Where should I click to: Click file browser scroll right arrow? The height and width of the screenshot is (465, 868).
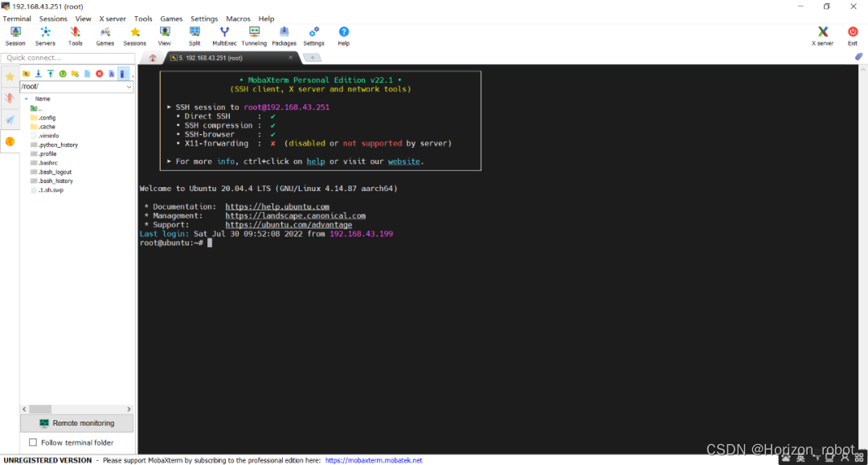pyautogui.click(x=129, y=409)
